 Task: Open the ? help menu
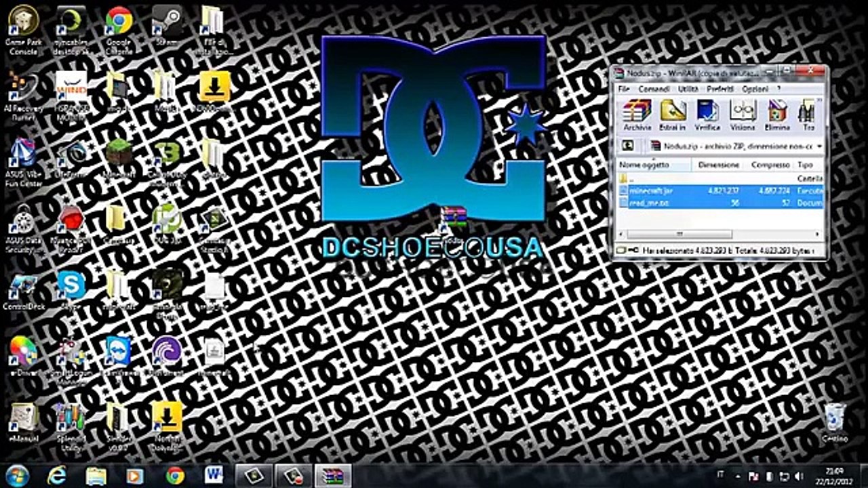click(x=778, y=89)
